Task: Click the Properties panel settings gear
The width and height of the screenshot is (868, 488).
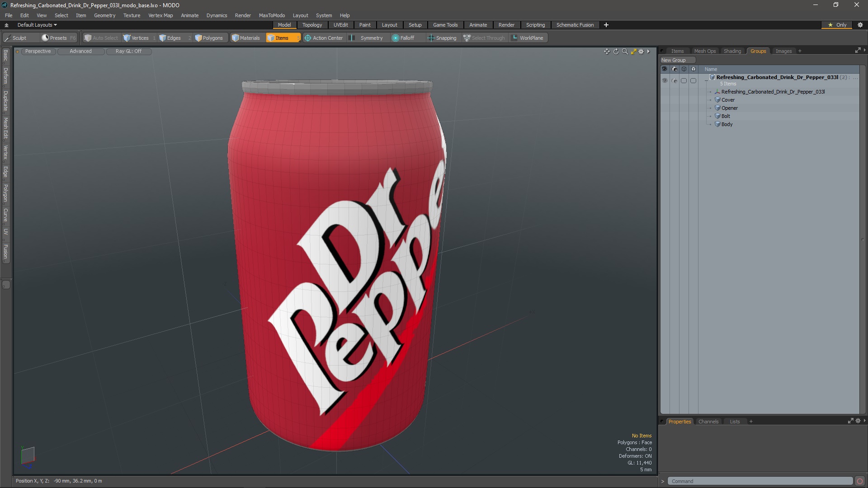Action: click(x=858, y=421)
